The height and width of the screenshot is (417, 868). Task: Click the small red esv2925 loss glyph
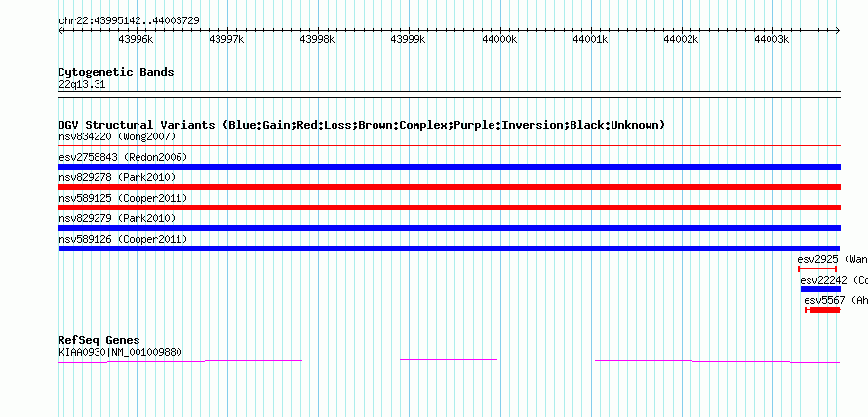pyautogui.click(x=817, y=269)
